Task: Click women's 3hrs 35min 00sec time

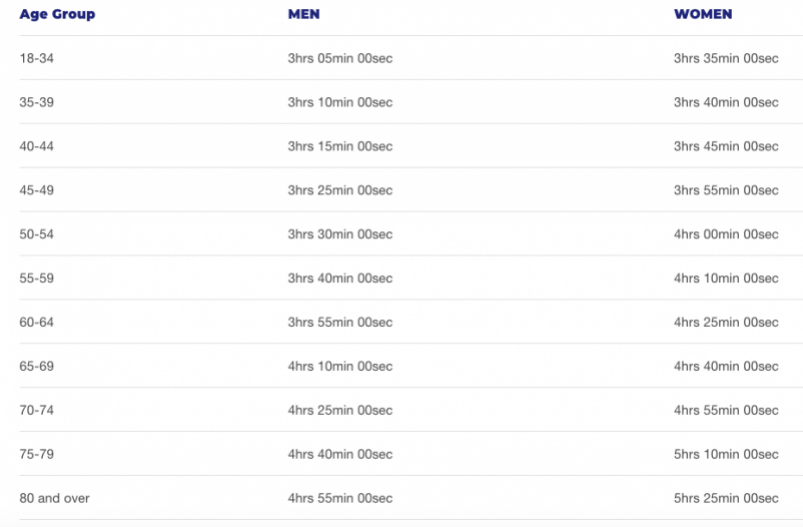Action: point(726,58)
